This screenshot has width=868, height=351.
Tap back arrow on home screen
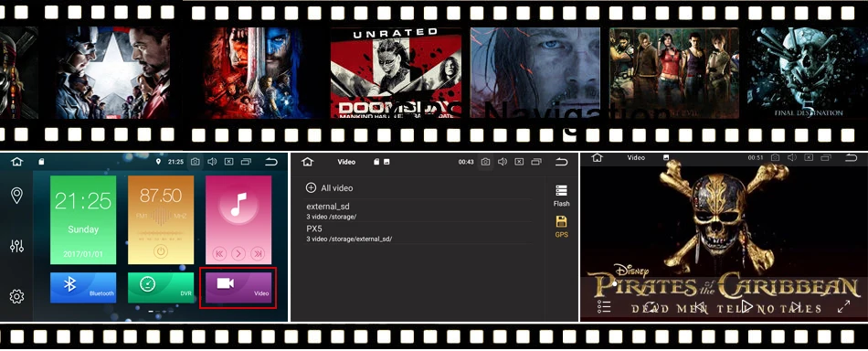click(x=270, y=162)
